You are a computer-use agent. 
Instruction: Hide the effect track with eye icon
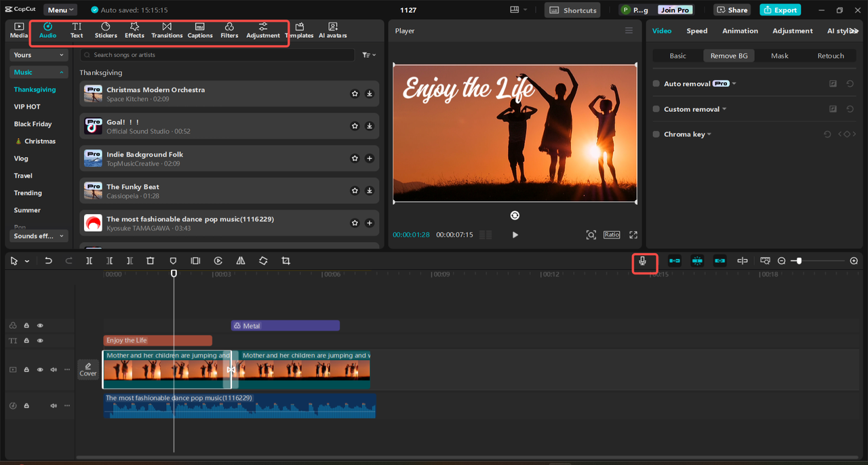tap(40, 326)
